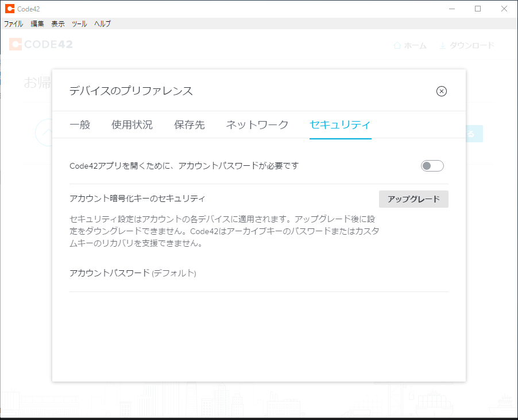The image size is (518, 420).
Task: Select the セキュリティ tab
Action: [341, 125]
